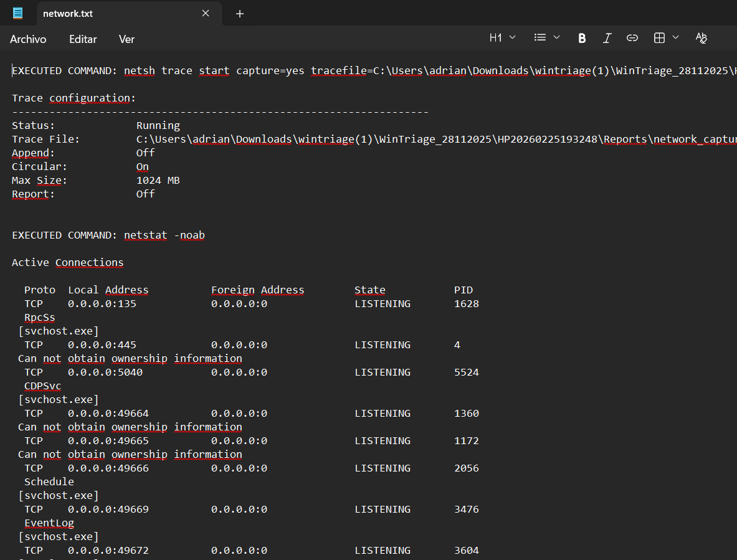
Task: Click the 'netstat -noab' command text
Action: pyautogui.click(x=164, y=235)
